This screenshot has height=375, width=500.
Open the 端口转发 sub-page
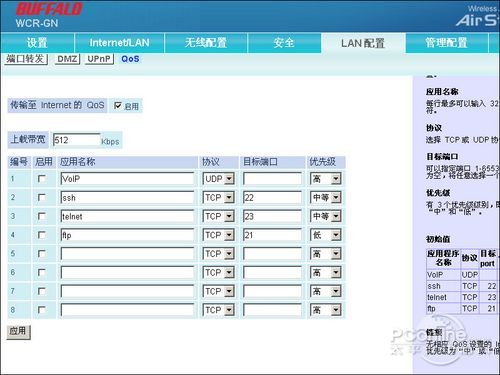coord(26,59)
